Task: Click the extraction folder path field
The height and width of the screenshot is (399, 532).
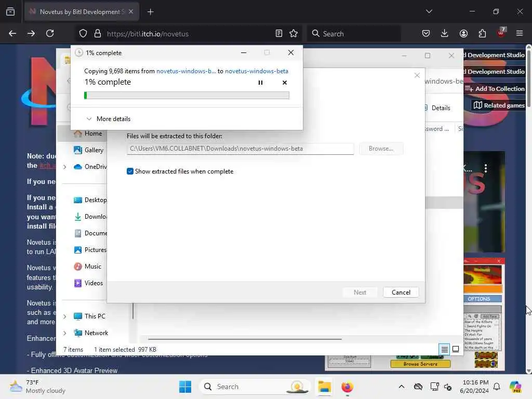Action: tap(240, 149)
